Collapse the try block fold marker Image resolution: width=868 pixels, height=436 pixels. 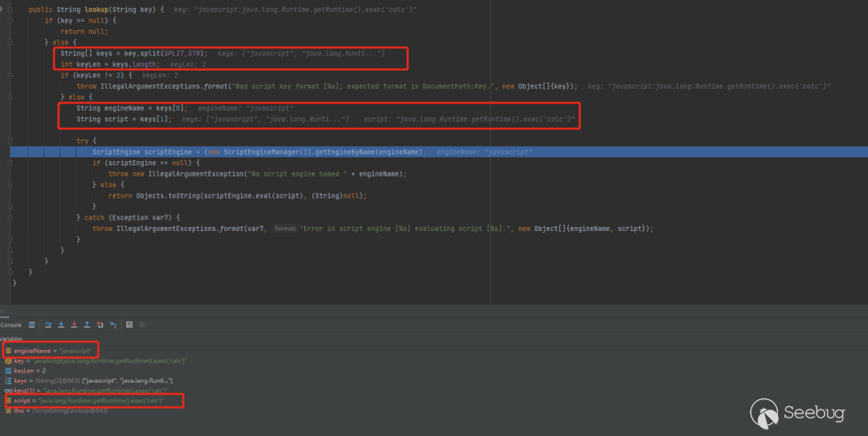[x=10, y=141]
